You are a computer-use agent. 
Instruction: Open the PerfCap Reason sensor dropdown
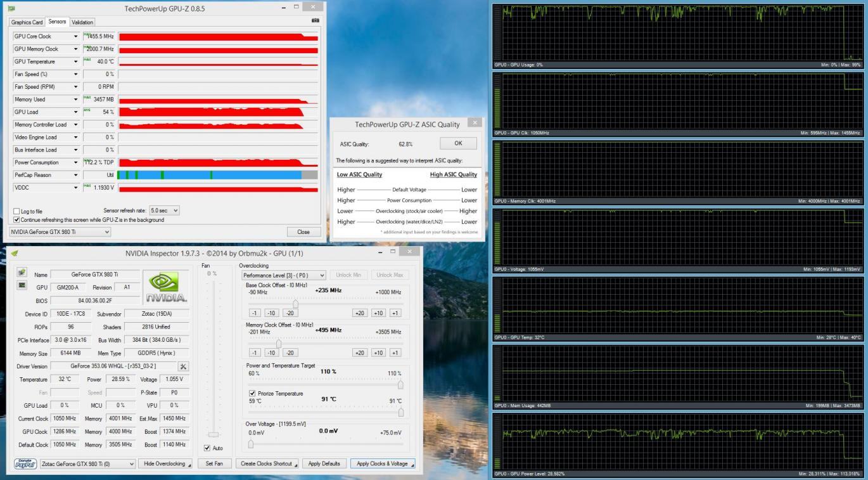coord(76,175)
